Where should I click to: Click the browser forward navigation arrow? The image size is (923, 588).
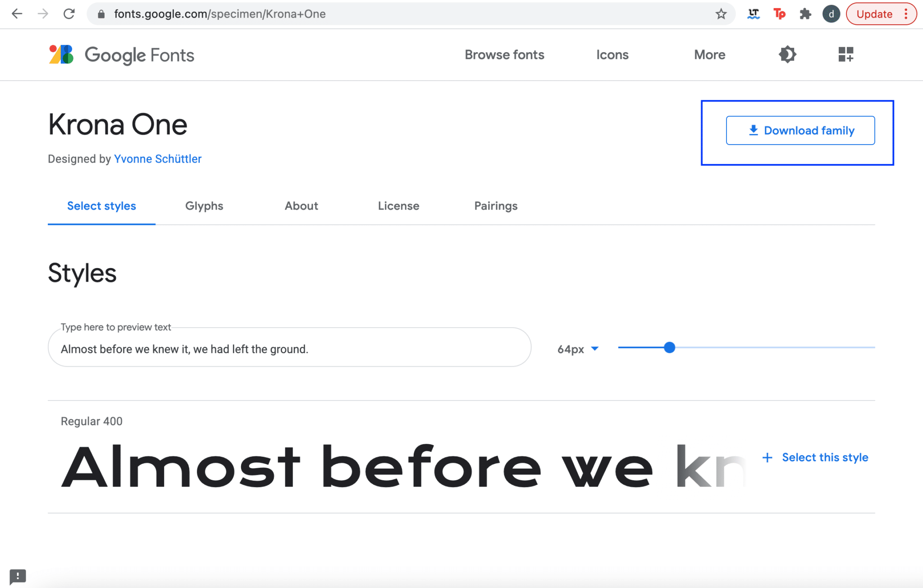pyautogui.click(x=43, y=14)
